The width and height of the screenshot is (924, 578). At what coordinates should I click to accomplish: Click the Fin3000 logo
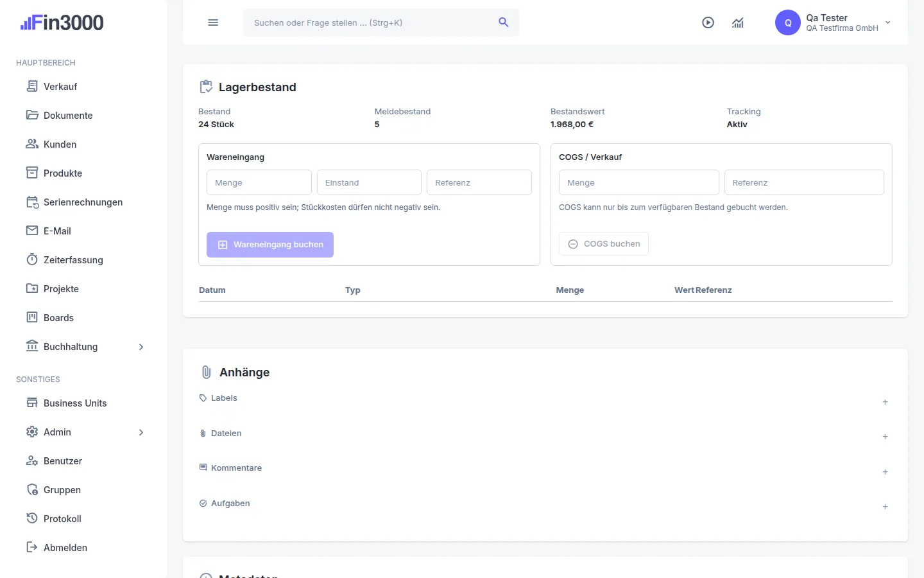[x=62, y=22]
